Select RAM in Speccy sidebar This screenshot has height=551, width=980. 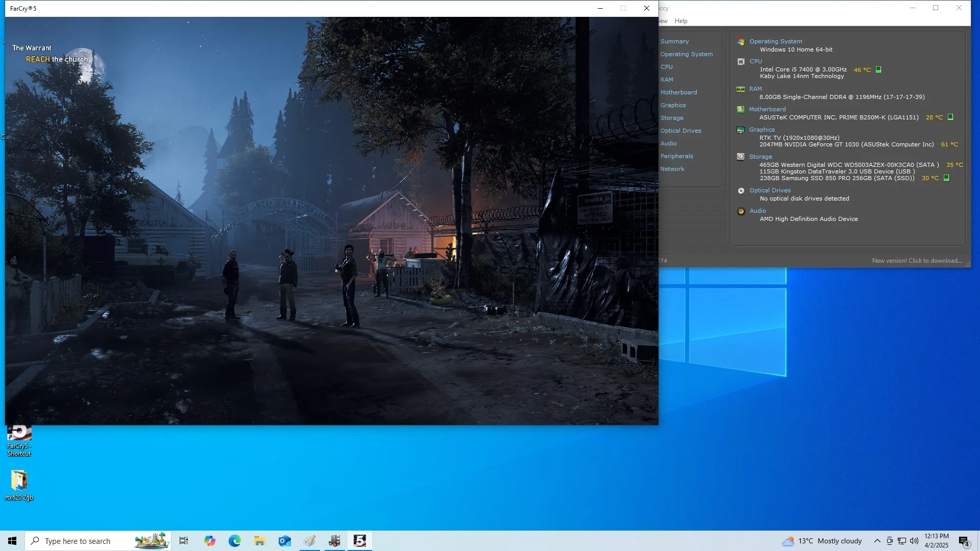(667, 80)
